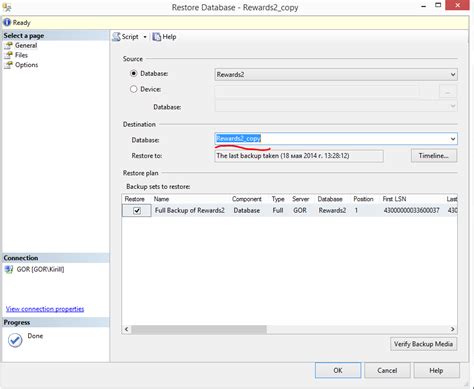Open the Script dropdown arrow
The image size is (474, 389).
pos(145,37)
